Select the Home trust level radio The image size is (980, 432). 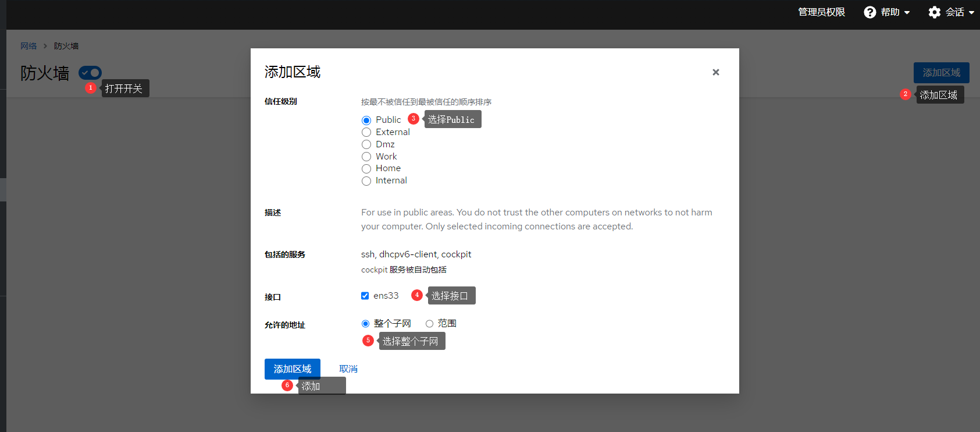(x=366, y=169)
